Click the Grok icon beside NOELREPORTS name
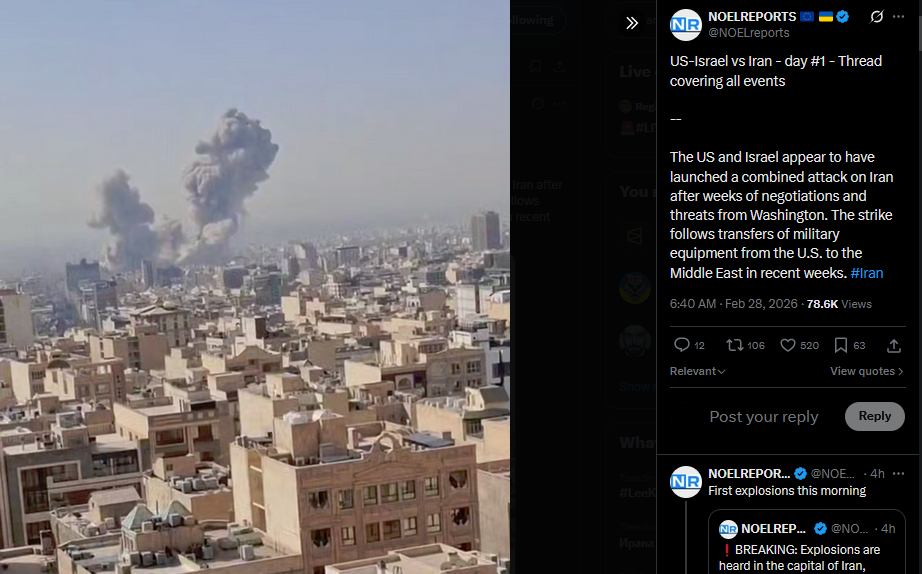The height and width of the screenshot is (574, 922). [877, 16]
